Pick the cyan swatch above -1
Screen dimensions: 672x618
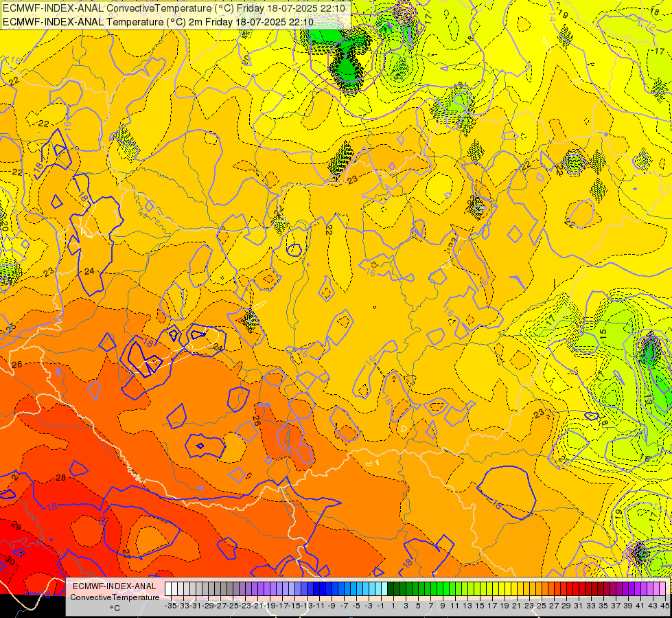click(x=378, y=589)
